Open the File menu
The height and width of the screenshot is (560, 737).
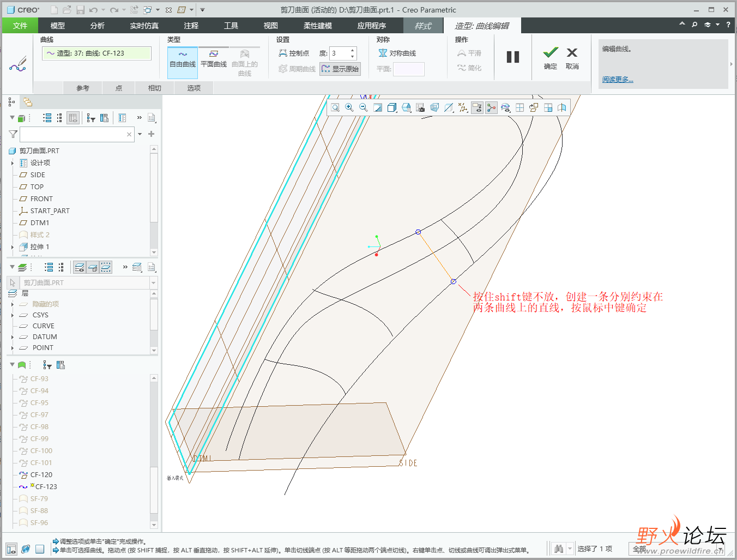pos(20,26)
